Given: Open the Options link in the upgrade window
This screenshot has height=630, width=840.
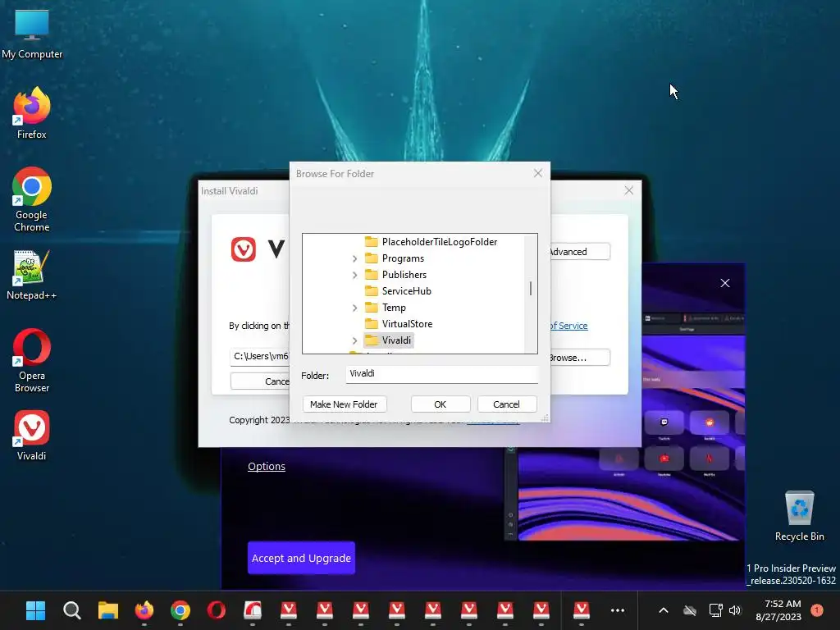Looking at the screenshot, I should 267,467.
